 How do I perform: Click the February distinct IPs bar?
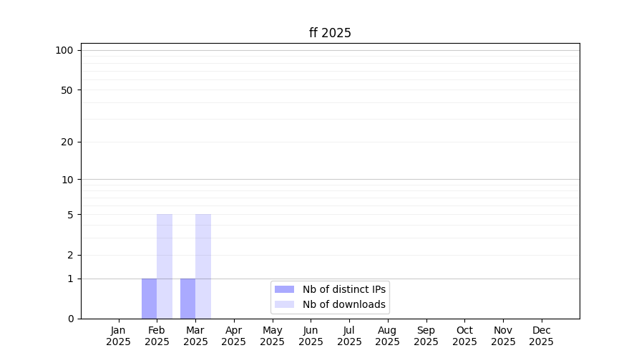coord(149,299)
